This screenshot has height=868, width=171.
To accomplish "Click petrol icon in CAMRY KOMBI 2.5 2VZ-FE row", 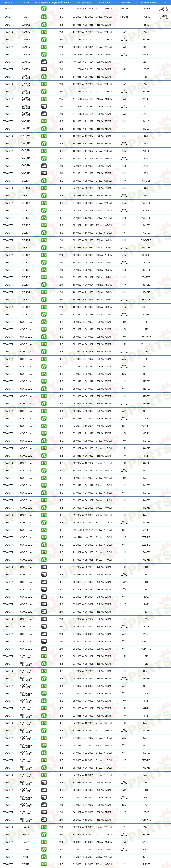I will tap(44, 99).
